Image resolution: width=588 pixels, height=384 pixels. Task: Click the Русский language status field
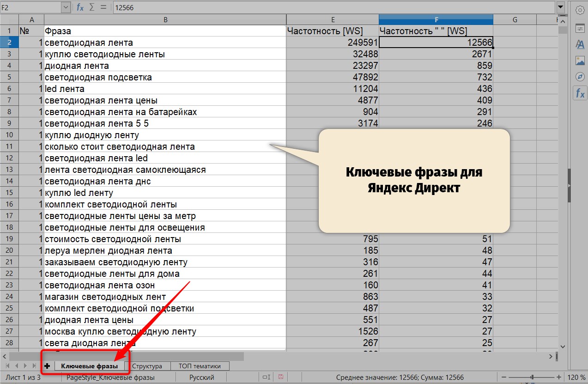[x=201, y=378]
